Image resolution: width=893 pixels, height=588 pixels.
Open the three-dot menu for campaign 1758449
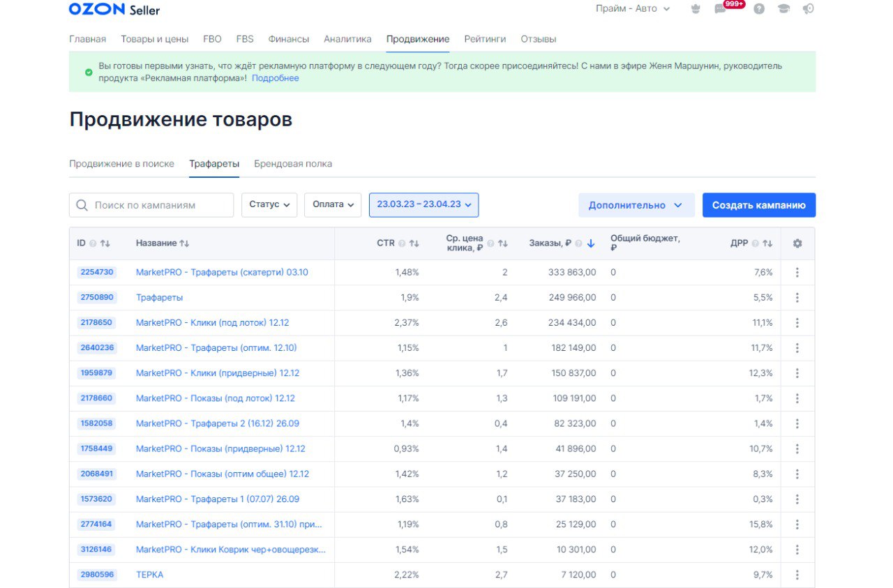[797, 448]
